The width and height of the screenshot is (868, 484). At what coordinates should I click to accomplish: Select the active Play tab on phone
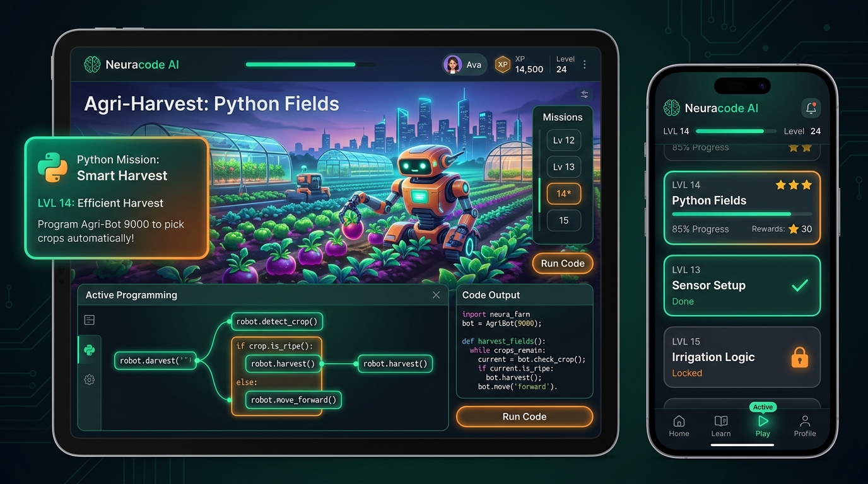(763, 426)
